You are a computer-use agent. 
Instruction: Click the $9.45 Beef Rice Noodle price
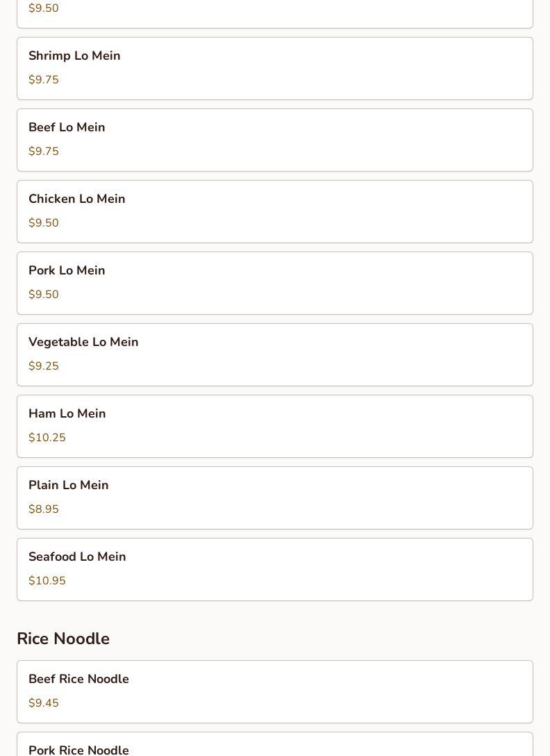pyautogui.click(x=44, y=703)
